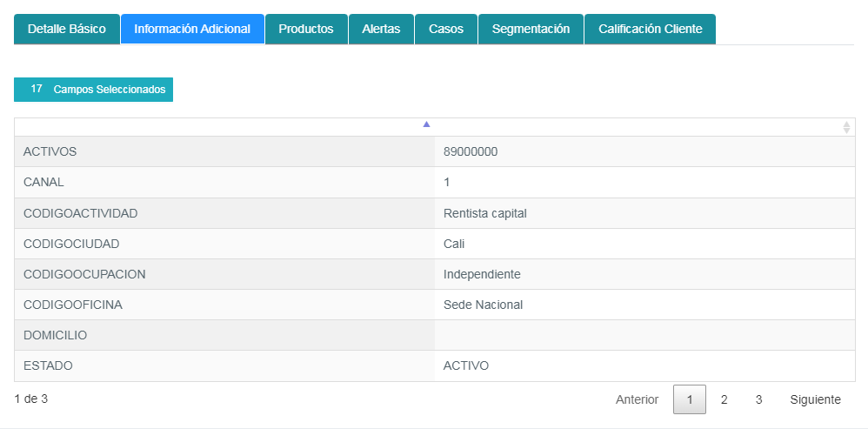Select the ESTADO row label

point(48,365)
